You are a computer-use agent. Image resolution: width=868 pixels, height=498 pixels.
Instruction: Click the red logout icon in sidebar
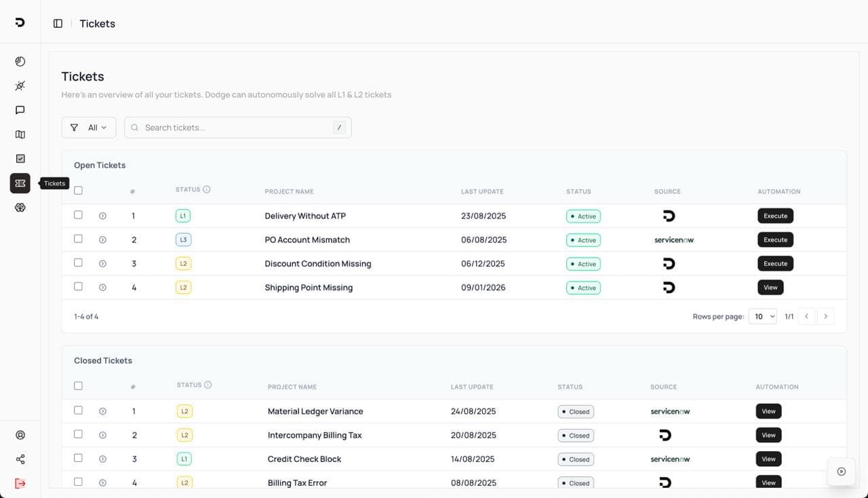pyautogui.click(x=20, y=483)
